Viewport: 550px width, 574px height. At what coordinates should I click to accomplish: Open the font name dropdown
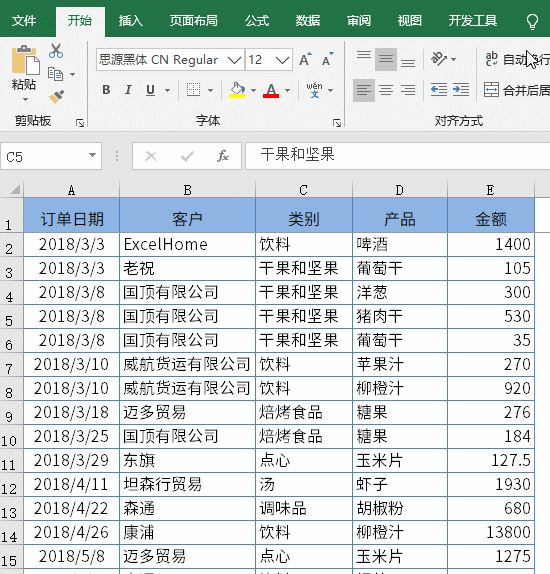pos(234,60)
